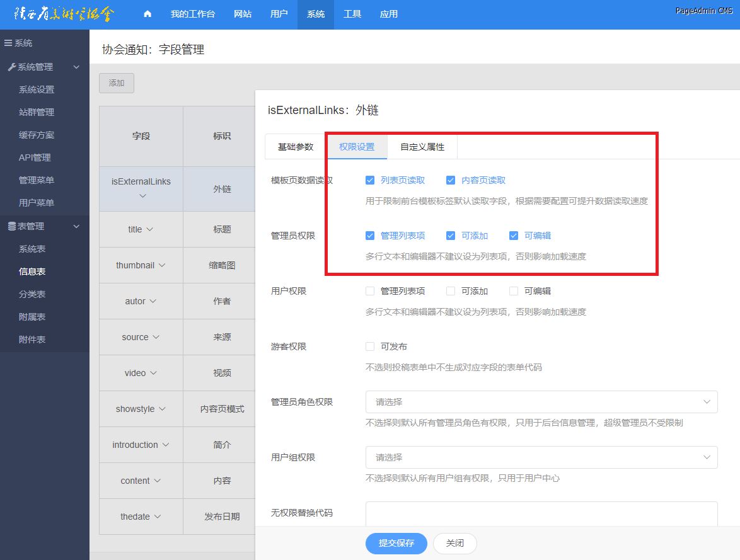The width and height of the screenshot is (740, 560).
Task: Click the association logo in the header
Action: coord(64,14)
